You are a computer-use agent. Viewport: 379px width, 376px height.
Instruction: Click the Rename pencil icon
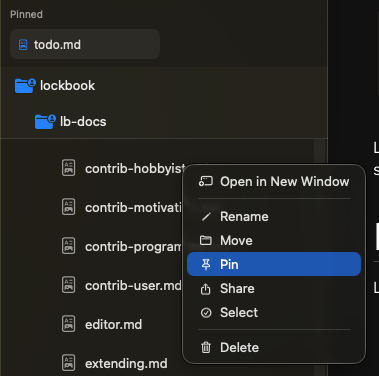coord(206,217)
